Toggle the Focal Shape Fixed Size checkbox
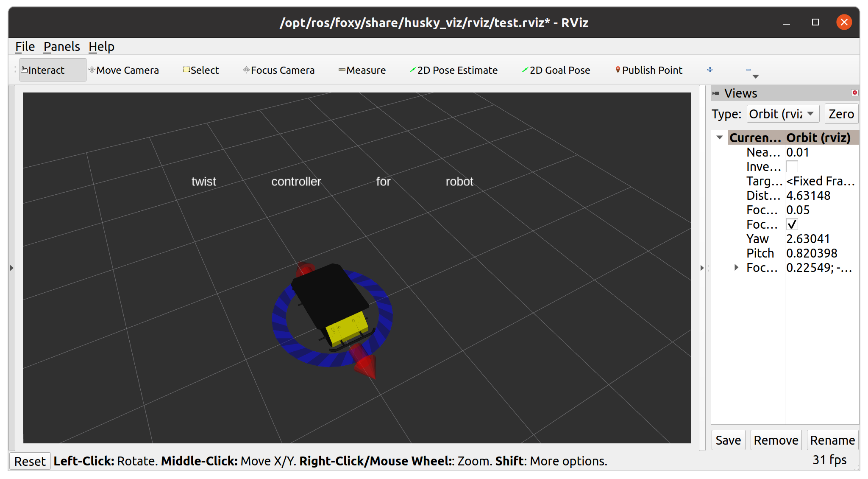The image size is (868, 479). 792,224
